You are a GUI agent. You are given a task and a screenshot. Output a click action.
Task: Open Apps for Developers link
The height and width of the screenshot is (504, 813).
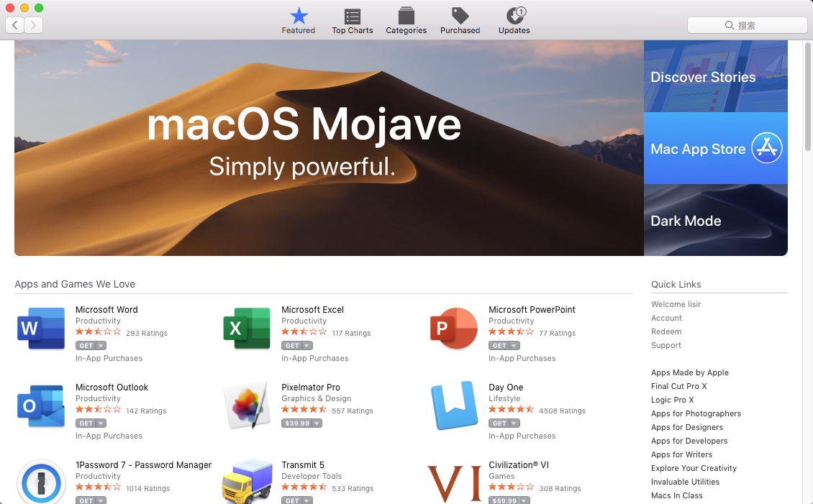click(689, 441)
